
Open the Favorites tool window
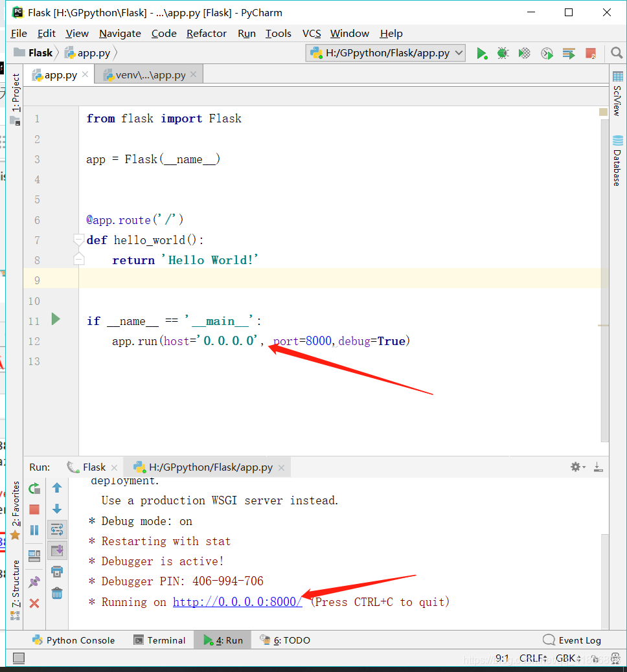16,510
